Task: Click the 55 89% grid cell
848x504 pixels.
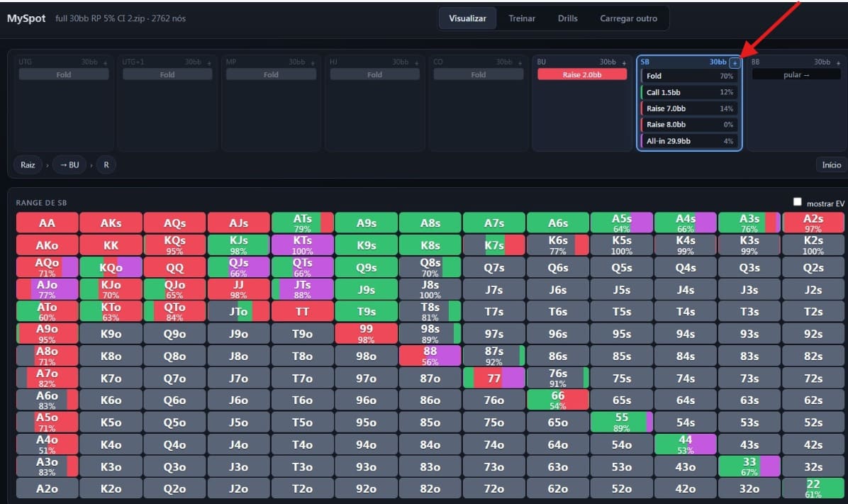Action: tap(621, 422)
